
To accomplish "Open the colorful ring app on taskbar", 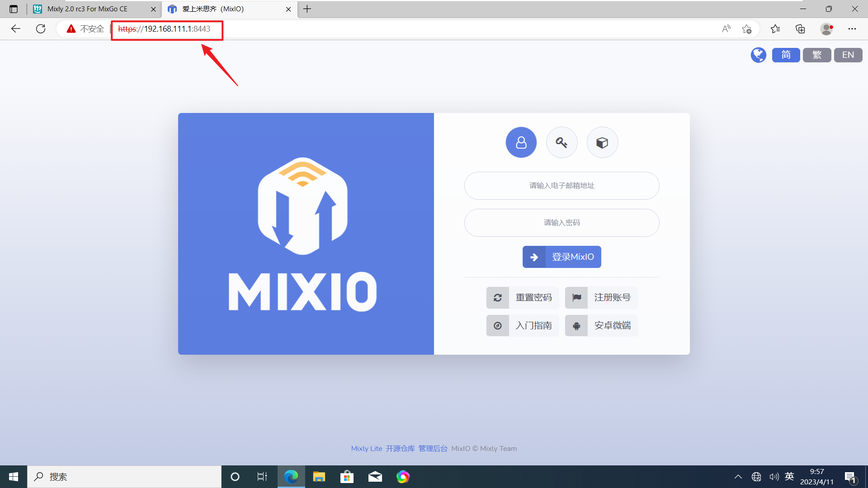I will tap(403, 477).
